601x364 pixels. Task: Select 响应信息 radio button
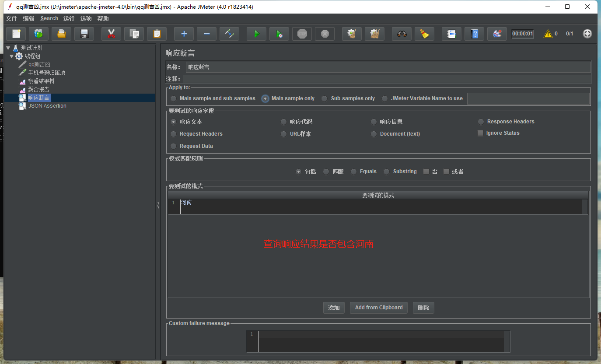coord(387,122)
